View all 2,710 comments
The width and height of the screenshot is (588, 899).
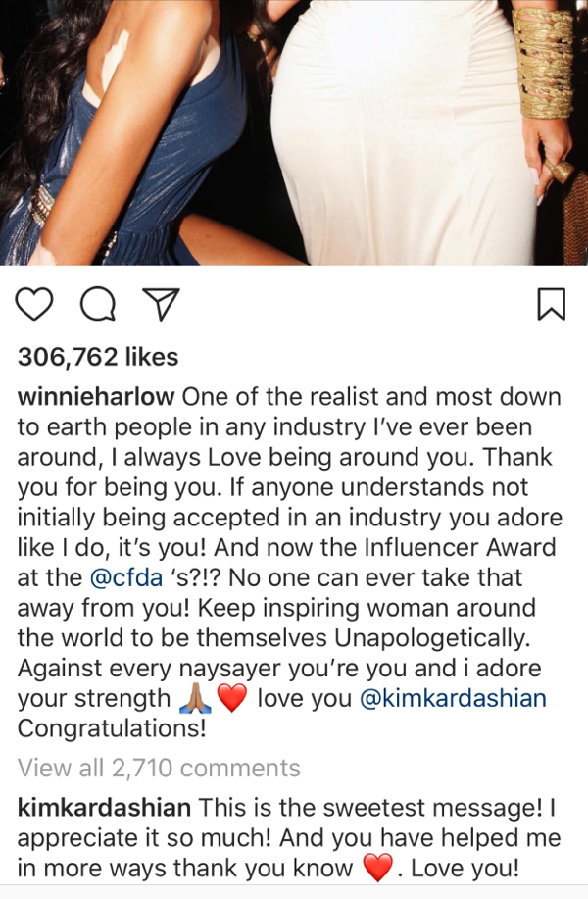(159, 768)
